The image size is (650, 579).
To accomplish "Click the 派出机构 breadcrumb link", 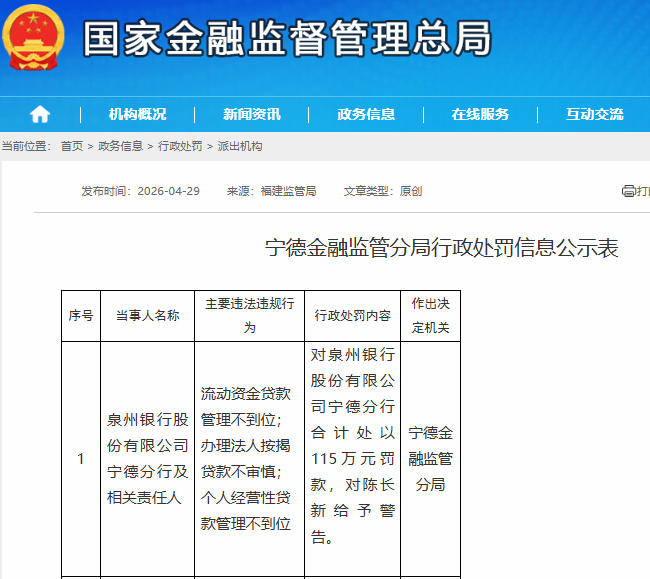I will click(240, 146).
